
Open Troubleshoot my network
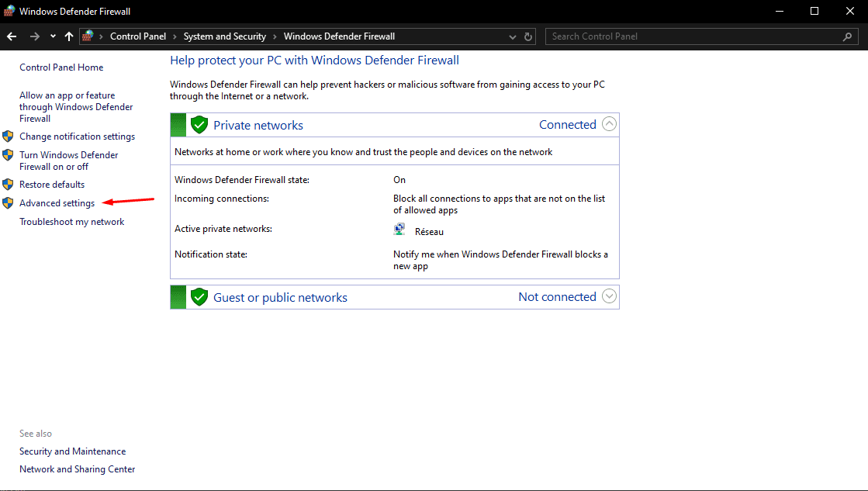point(72,222)
